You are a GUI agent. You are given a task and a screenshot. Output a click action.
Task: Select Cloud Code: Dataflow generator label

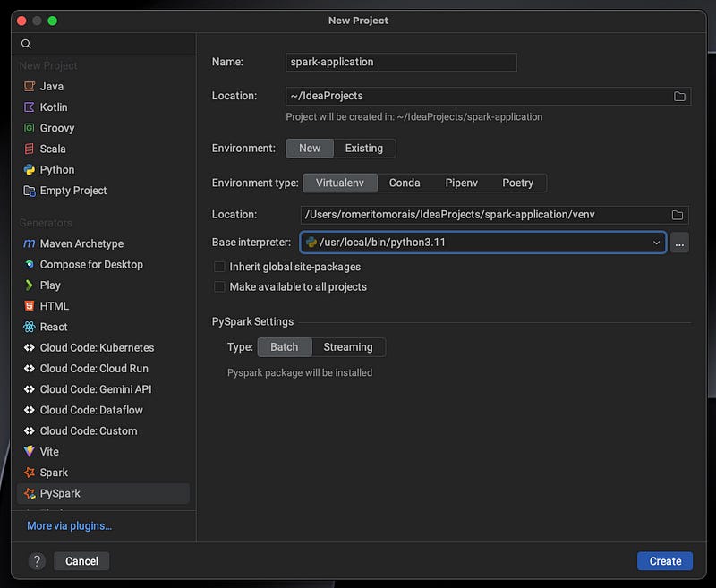coord(91,410)
